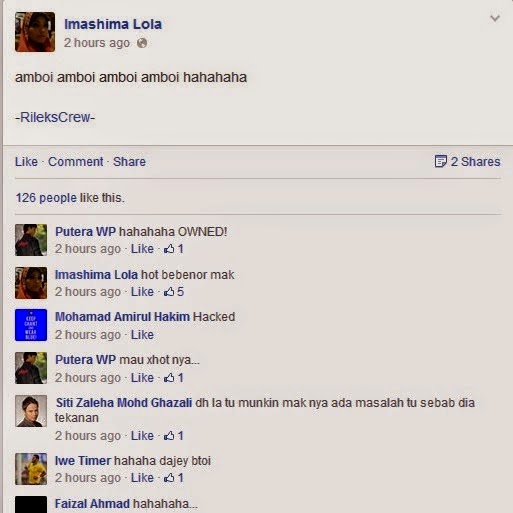Open Imashima Lola's post profile picture

35,32
